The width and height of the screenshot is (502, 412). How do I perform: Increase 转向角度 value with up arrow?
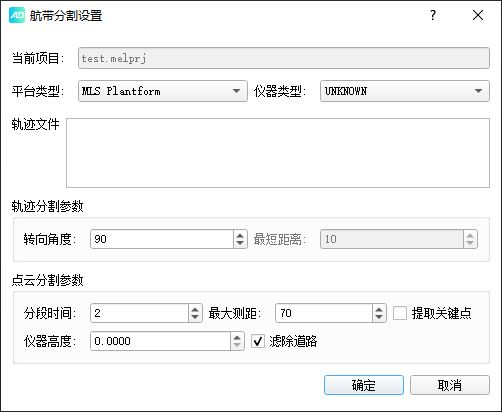click(240, 235)
